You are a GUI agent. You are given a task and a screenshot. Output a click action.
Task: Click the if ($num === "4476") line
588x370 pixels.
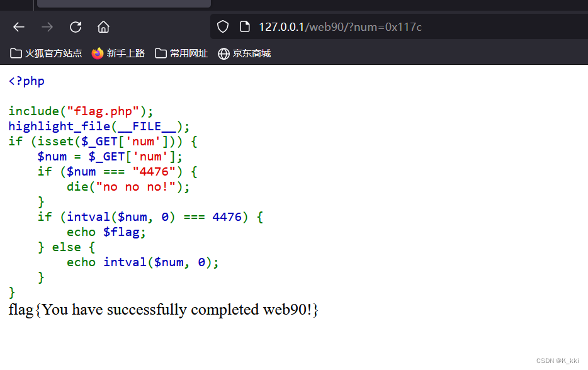117,172
